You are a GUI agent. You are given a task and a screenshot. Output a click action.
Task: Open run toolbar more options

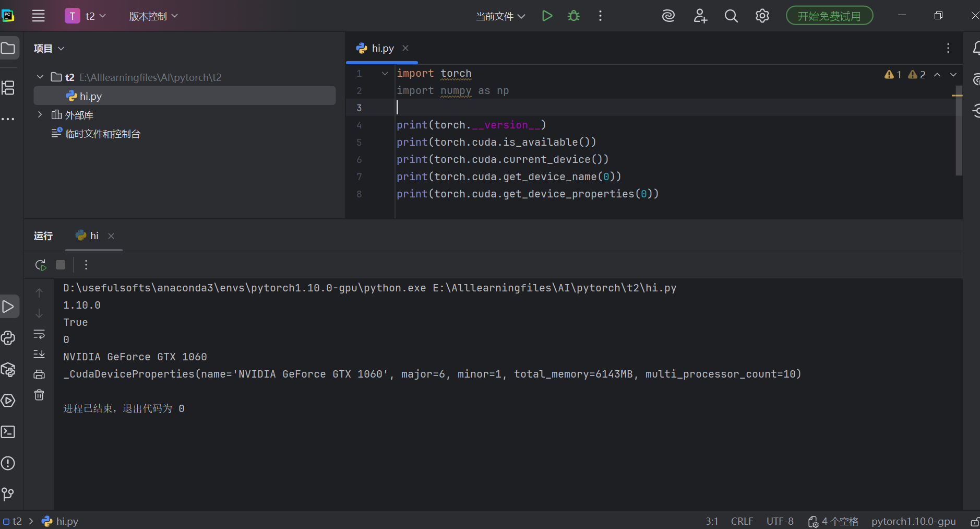86,265
